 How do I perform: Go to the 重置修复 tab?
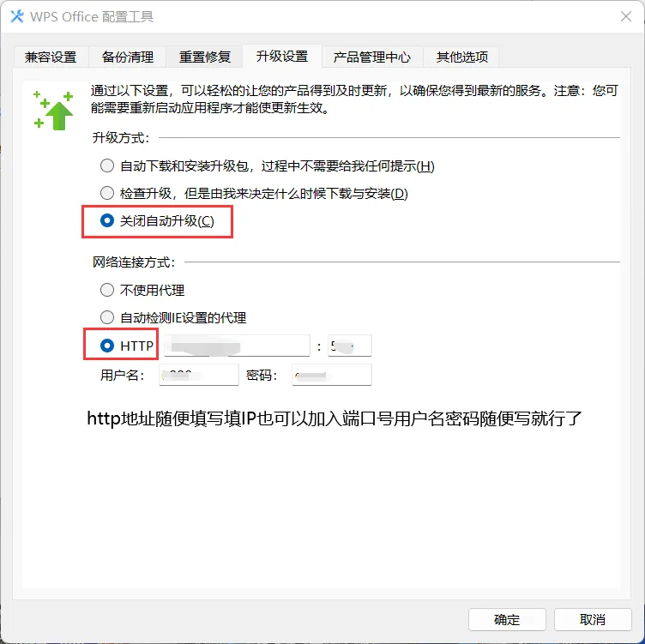[x=205, y=57]
